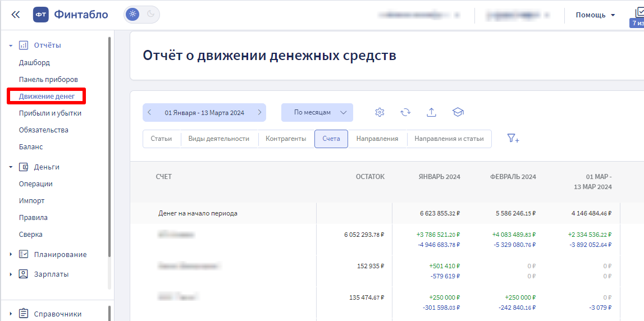Click the ОСТАТОК column header

[370, 177]
